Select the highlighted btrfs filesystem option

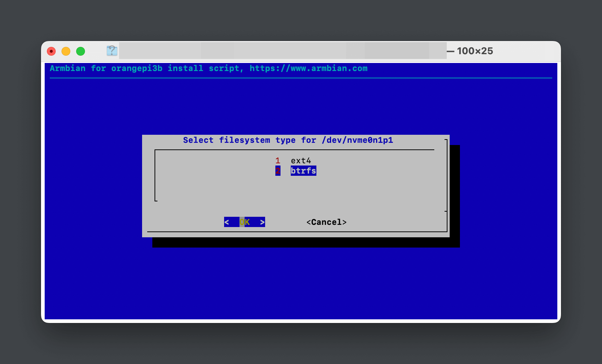pos(303,171)
